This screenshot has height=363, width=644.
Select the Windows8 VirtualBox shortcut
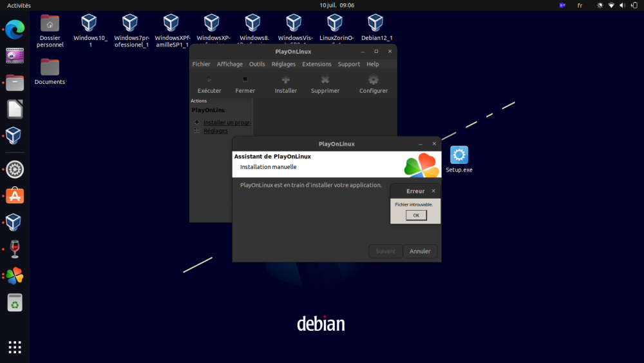click(x=254, y=29)
